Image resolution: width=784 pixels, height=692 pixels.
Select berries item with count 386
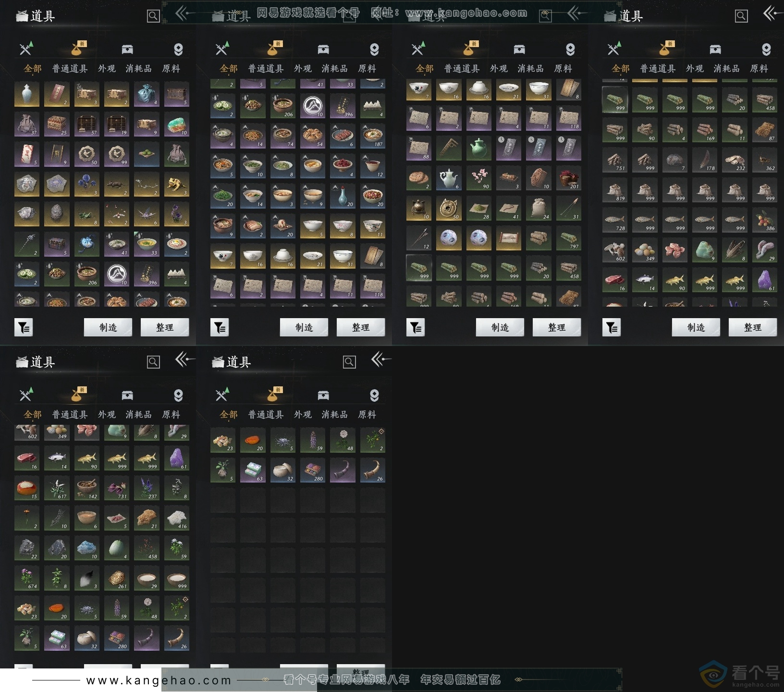coord(764,220)
